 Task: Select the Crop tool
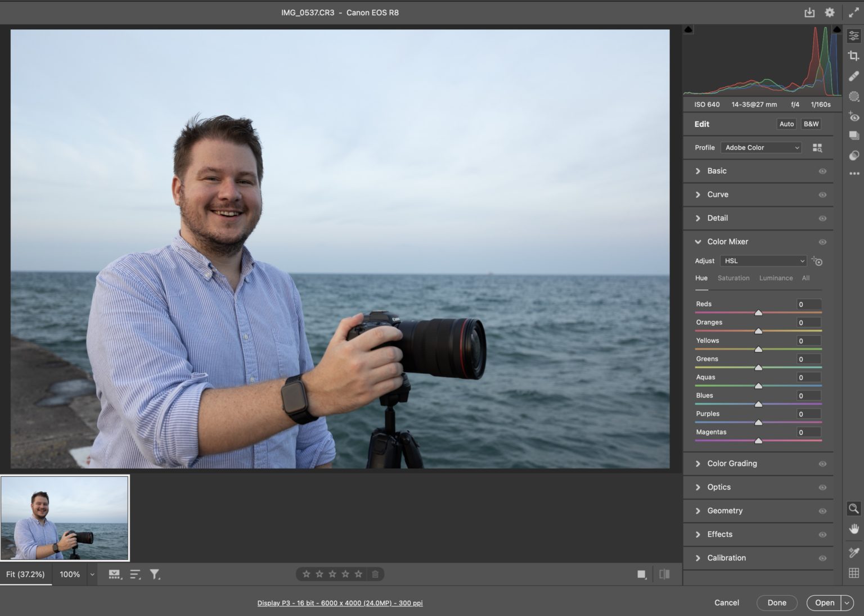854,56
